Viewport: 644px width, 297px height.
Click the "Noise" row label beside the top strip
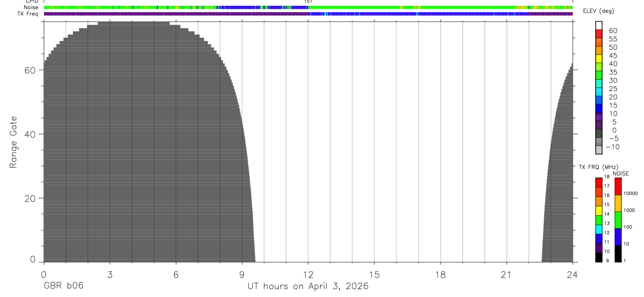(x=31, y=7)
